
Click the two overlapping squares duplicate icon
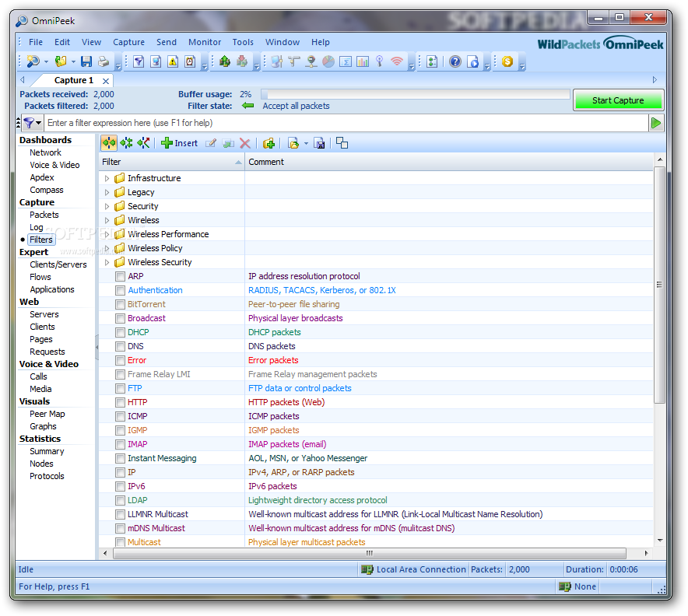(342, 143)
